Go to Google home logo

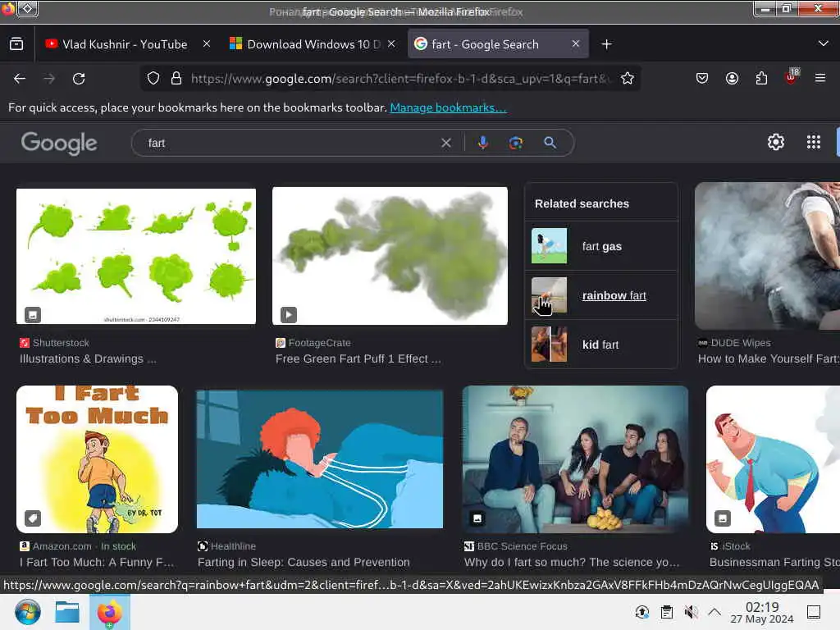click(x=59, y=143)
